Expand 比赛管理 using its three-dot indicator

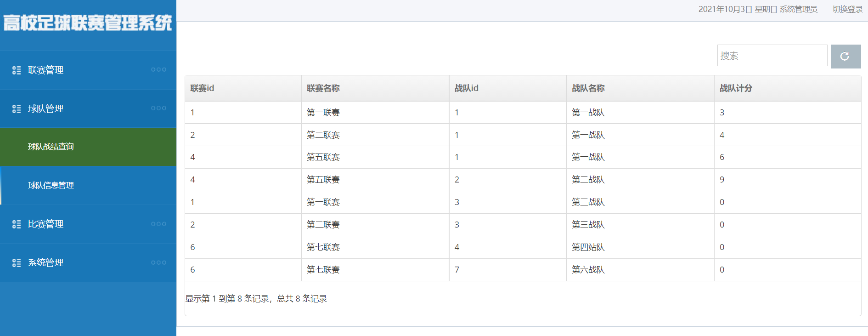[x=158, y=224]
